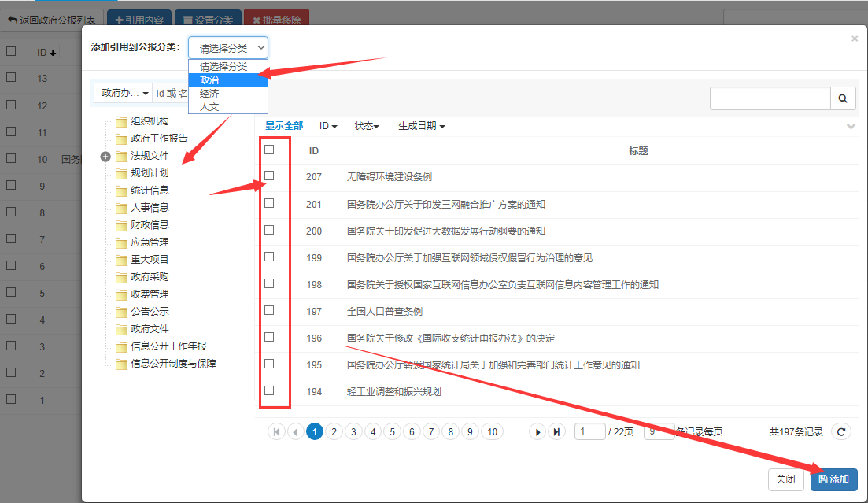This screenshot has height=503, width=868.
Task: Open the 生成日期 sort dropdown
Action: pyautogui.click(x=421, y=126)
